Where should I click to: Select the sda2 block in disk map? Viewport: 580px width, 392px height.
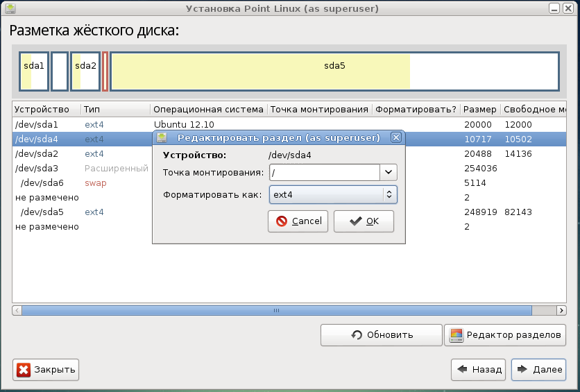coord(85,71)
